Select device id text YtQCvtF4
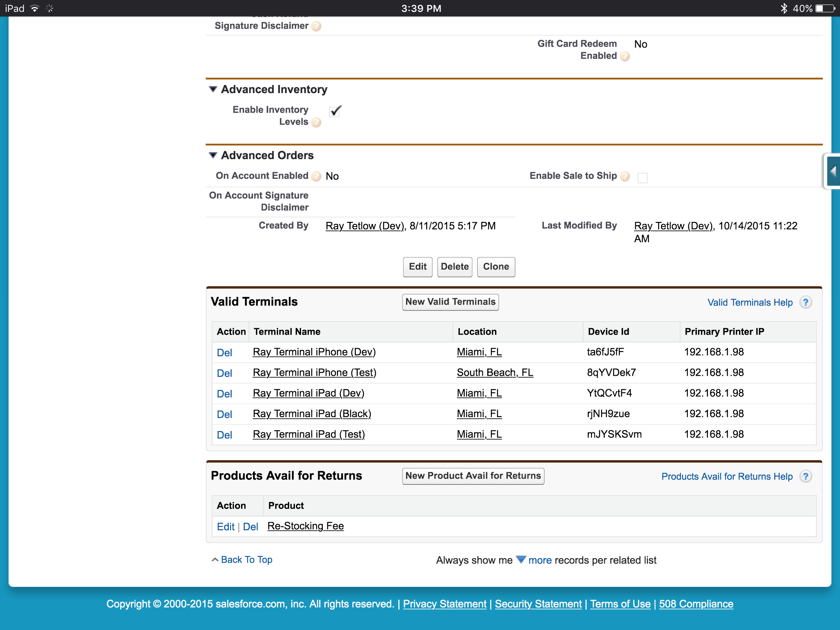Image resolution: width=840 pixels, height=630 pixels. click(x=609, y=393)
